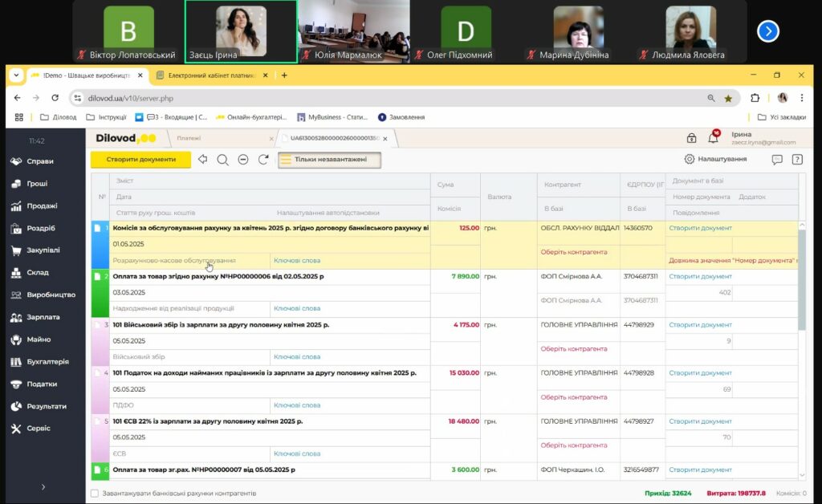Choose counterparty for the Військовий збір row
The image size is (822, 504).
573,349
